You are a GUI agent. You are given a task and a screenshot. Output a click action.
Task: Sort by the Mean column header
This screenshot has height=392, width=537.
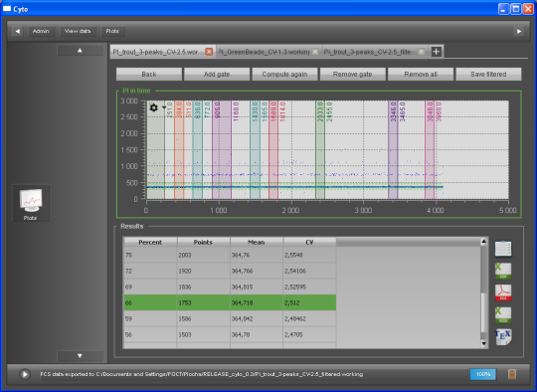[257, 242]
